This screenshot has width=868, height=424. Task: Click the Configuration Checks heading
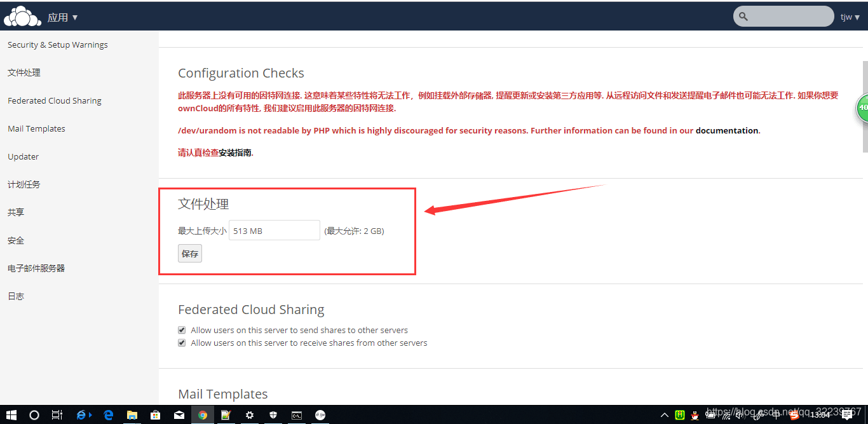[241, 73]
